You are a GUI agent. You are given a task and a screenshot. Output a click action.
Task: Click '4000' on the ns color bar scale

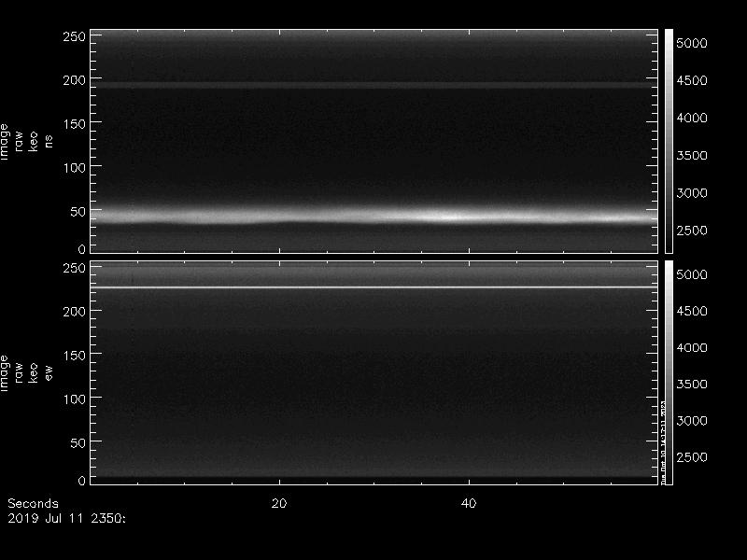coord(692,119)
